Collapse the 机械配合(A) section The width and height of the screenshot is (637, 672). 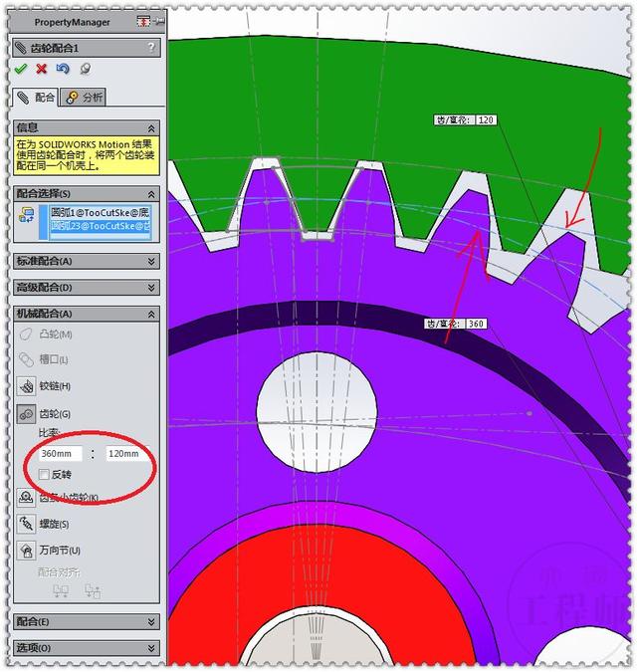click(151, 315)
